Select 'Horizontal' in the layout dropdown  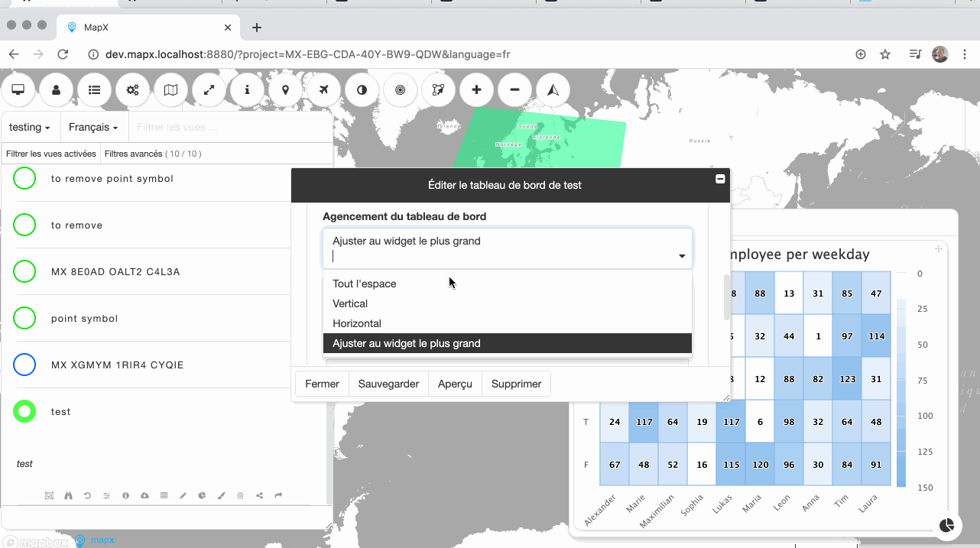[x=355, y=323]
